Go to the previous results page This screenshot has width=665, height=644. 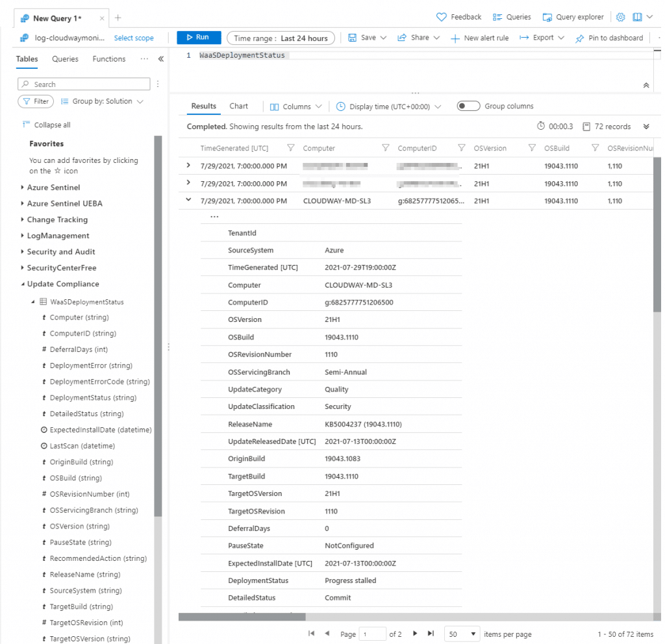tap(327, 633)
